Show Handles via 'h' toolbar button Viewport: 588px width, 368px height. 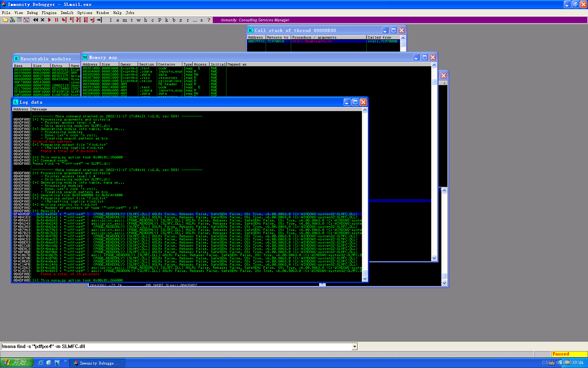pyautogui.click(x=146, y=20)
